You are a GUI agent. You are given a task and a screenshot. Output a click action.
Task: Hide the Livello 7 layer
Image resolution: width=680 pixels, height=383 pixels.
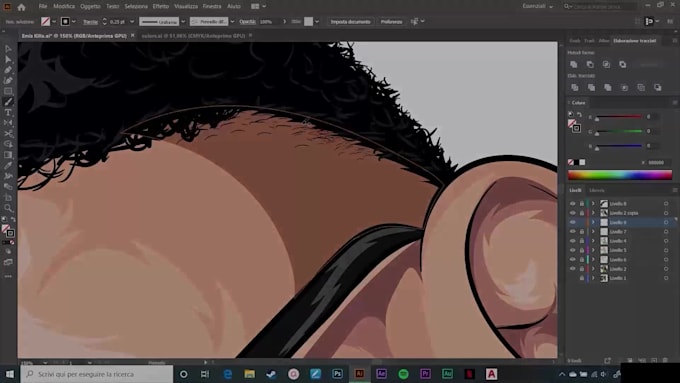[x=572, y=232]
